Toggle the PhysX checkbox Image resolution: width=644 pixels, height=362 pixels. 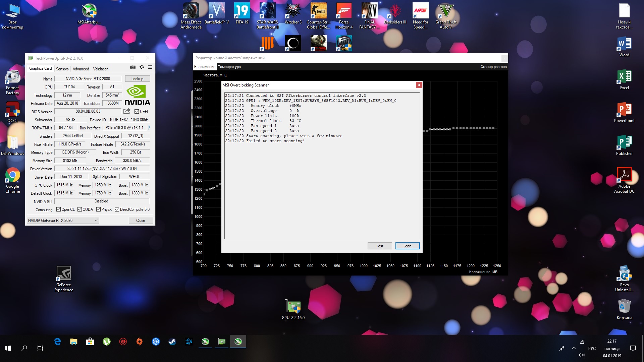[98, 209]
